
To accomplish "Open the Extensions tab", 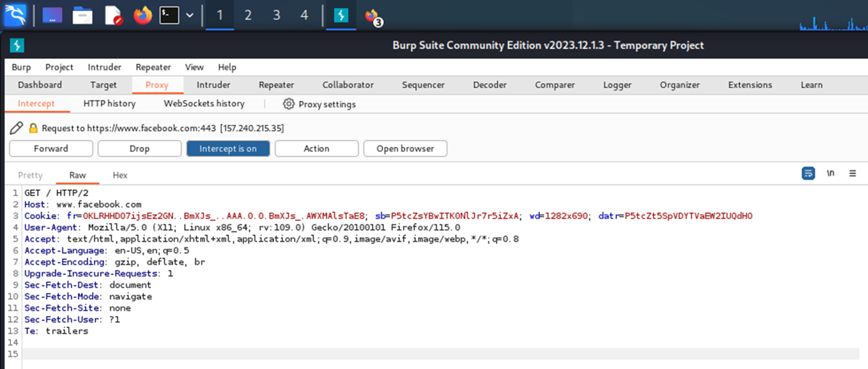I will (750, 85).
